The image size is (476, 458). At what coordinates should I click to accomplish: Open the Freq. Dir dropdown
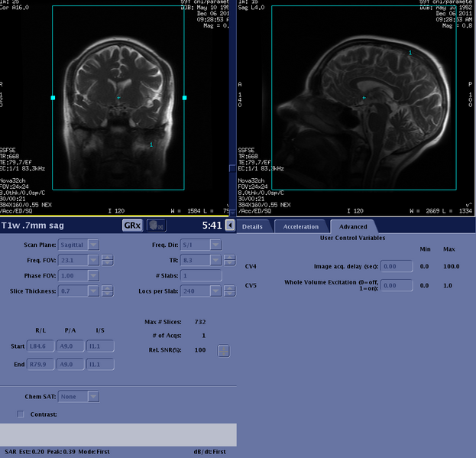(x=215, y=245)
